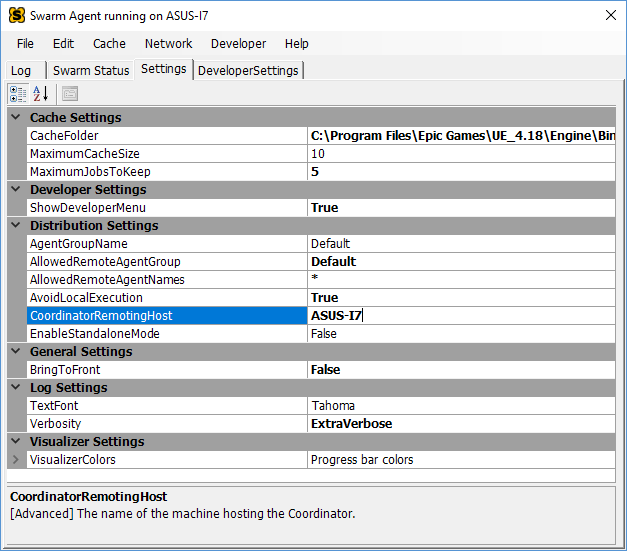Open the Edit menu
Viewport: 627px width, 551px height.
coord(63,44)
